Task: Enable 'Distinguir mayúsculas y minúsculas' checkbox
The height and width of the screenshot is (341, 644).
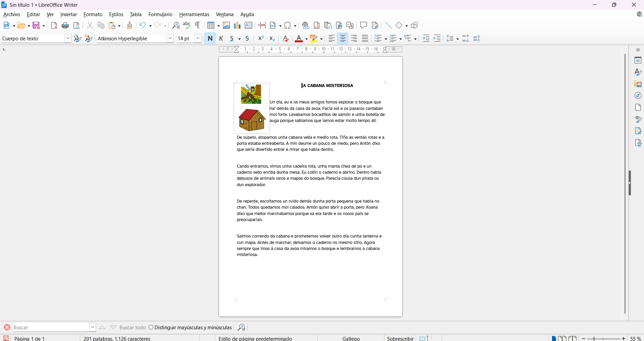Action: click(151, 327)
